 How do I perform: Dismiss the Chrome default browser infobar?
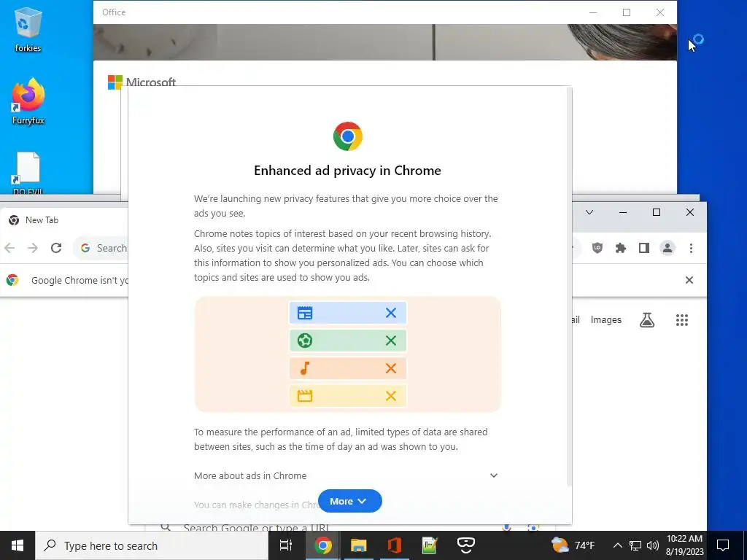[689, 280]
